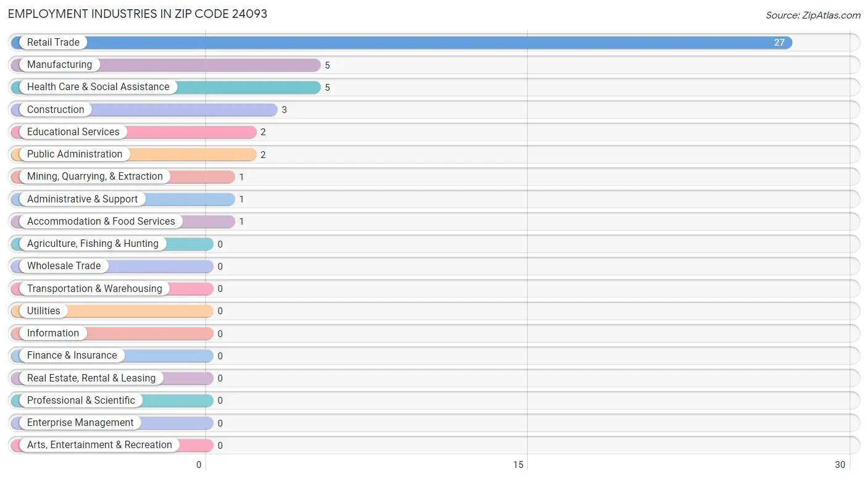Click the Retail Trade bar label

pyautogui.click(x=53, y=43)
